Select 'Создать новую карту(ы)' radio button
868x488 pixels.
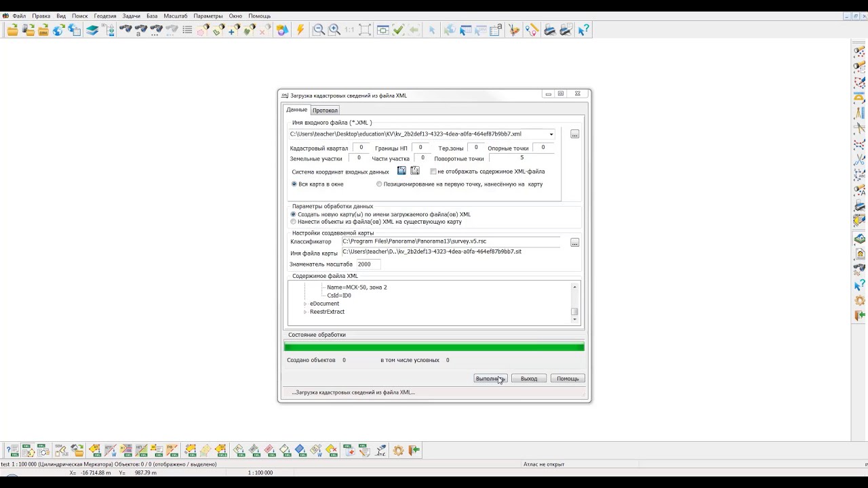293,214
